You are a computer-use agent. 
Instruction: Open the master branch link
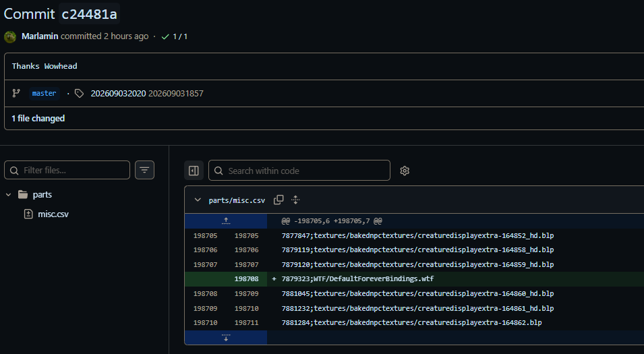tap(44, 93)
